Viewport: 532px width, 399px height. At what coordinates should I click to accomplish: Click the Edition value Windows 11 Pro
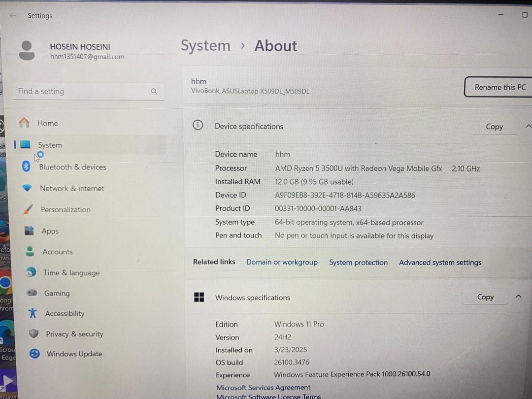pyautogui.click(x=299, y=324)
